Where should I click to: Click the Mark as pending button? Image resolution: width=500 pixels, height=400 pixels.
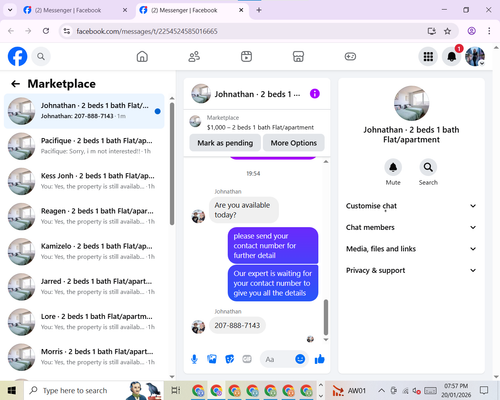[225, 143]
